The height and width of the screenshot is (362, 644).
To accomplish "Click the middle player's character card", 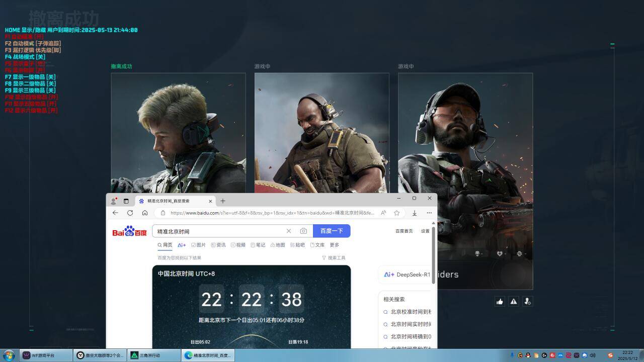I will (322, 133).
